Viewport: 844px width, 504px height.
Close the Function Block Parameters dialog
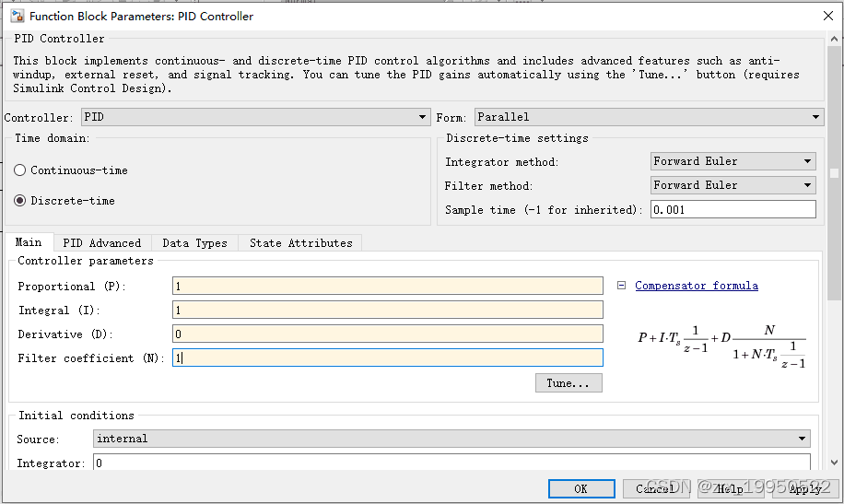[828, 16]
